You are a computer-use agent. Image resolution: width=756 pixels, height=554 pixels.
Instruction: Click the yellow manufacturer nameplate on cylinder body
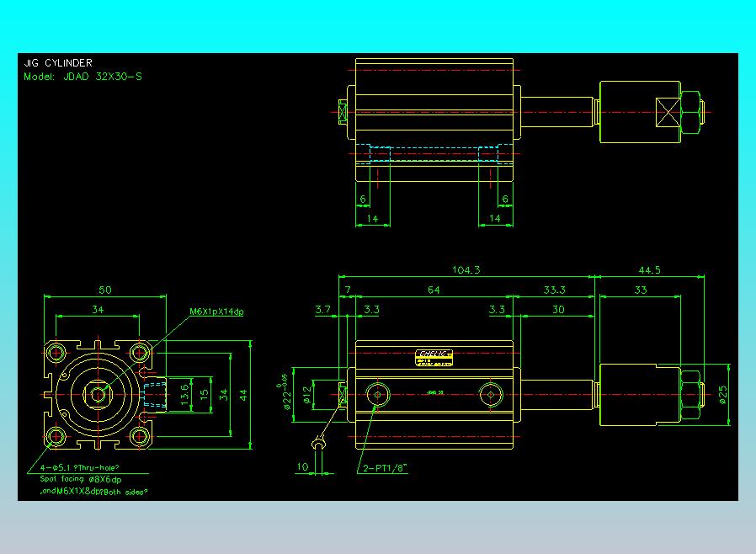point(434,358)
